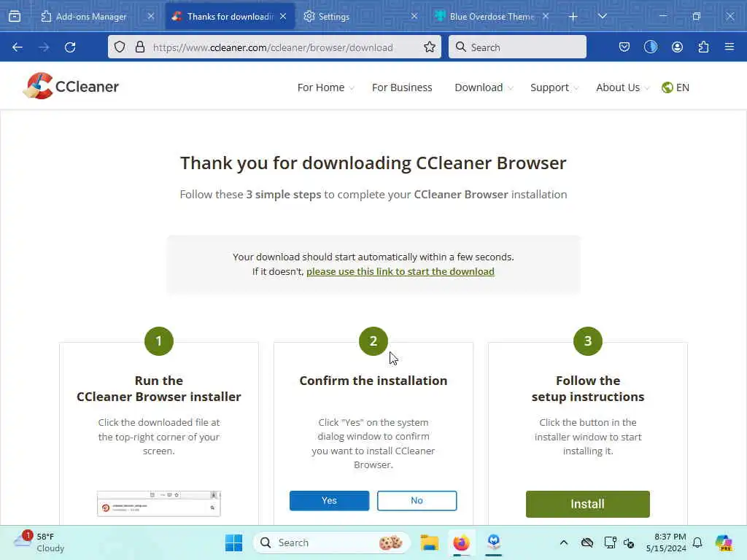This screenshot has height=560, width=747.
Task: Click the green Install button
Action: point(587,504)
